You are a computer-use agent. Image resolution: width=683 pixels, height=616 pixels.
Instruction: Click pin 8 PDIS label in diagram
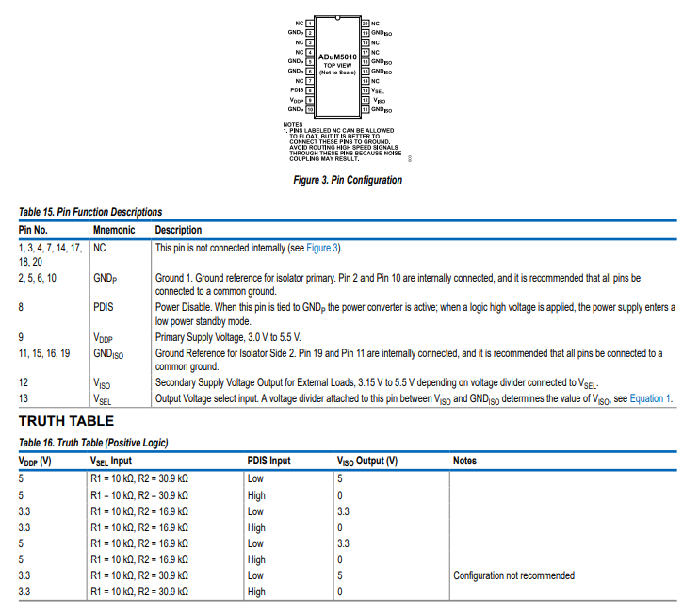click(297, 90)
